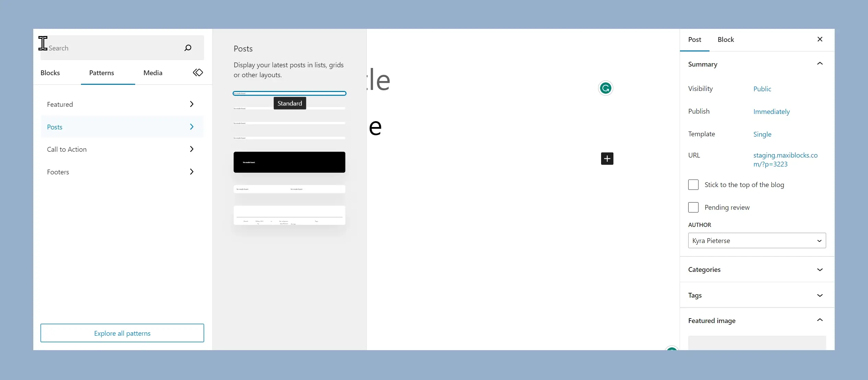Click the add block plus icon

click(x=607, y=159)
